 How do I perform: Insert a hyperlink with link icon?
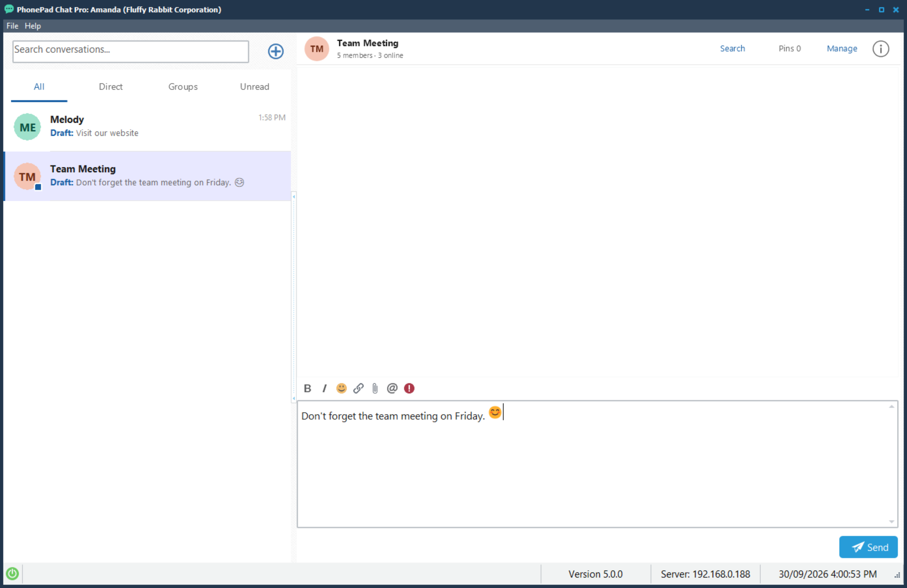pos(358,388)
